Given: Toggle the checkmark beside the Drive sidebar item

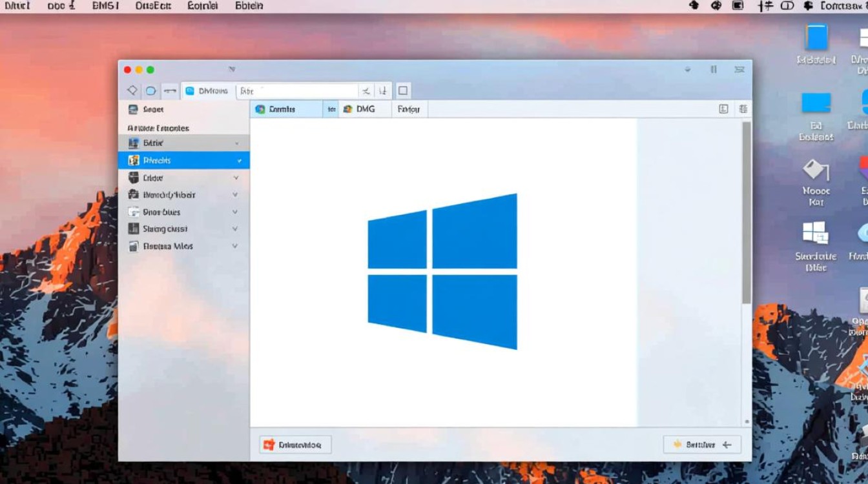Looking at the screenshot, I should [236, 143].
